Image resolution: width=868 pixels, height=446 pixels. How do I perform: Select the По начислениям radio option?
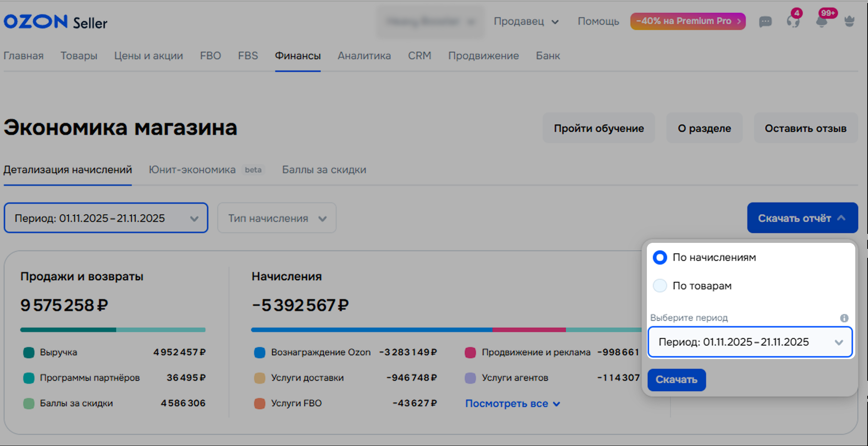click(x=660, y=257)
